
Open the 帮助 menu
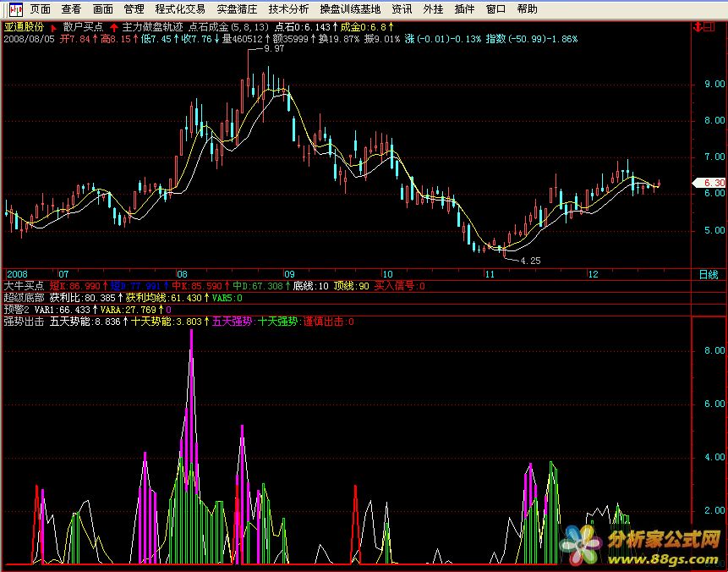coord(527,9)
